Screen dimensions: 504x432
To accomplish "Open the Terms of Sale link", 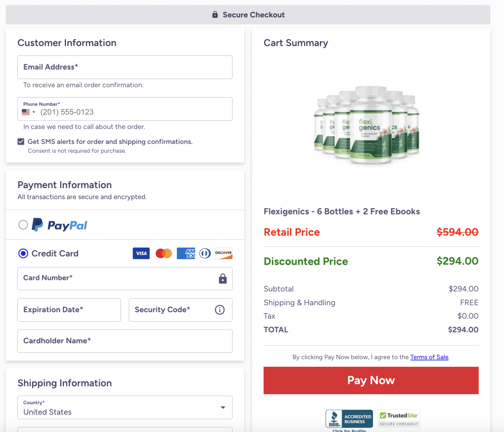I will point(429,357).
